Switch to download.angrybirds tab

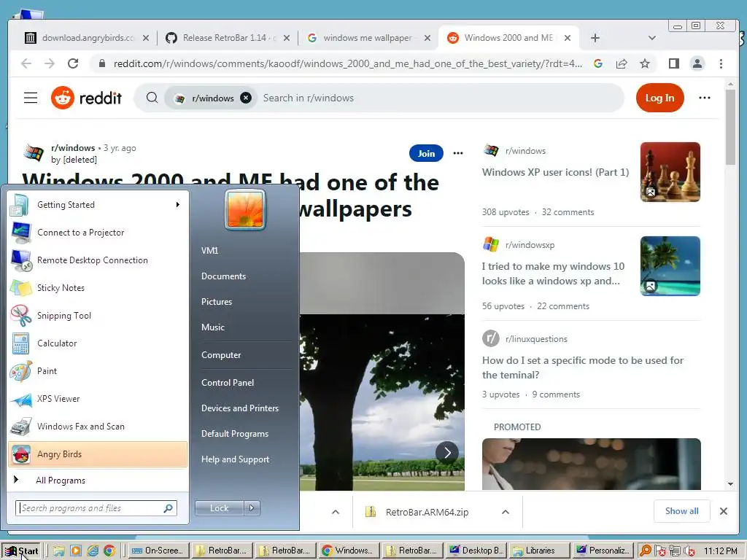click(x=87, y=38)
